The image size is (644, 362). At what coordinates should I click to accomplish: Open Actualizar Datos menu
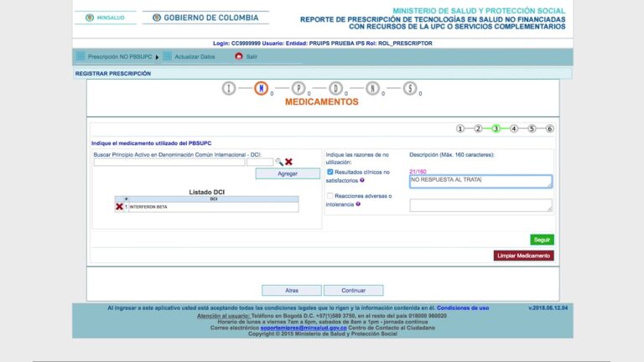click(195, 57)
